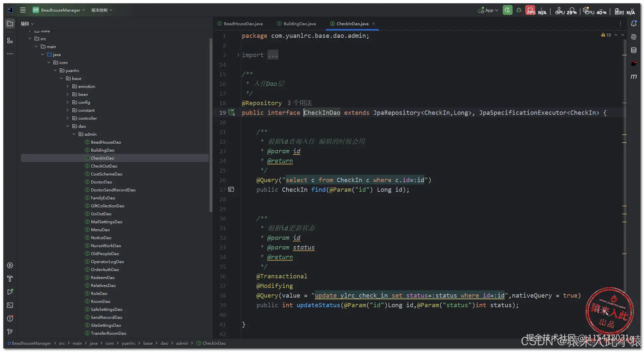Open the Git version control tool window

[10, 332]
